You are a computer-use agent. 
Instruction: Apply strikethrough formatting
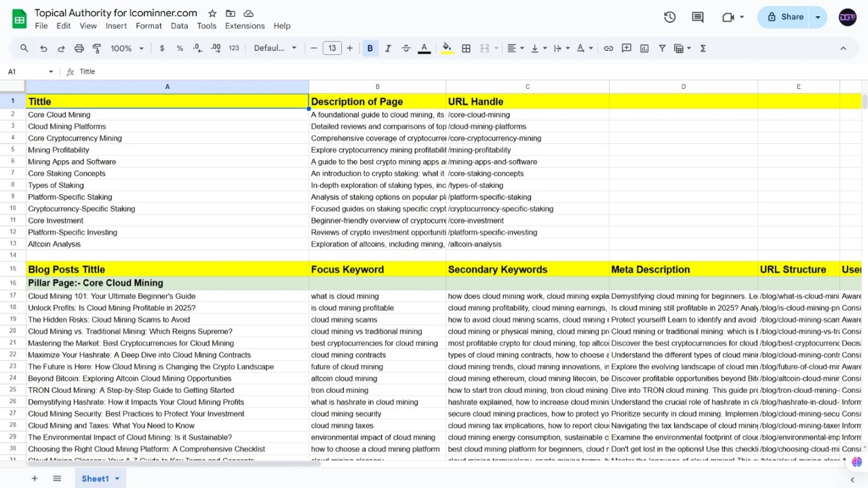tap(406, 48)
